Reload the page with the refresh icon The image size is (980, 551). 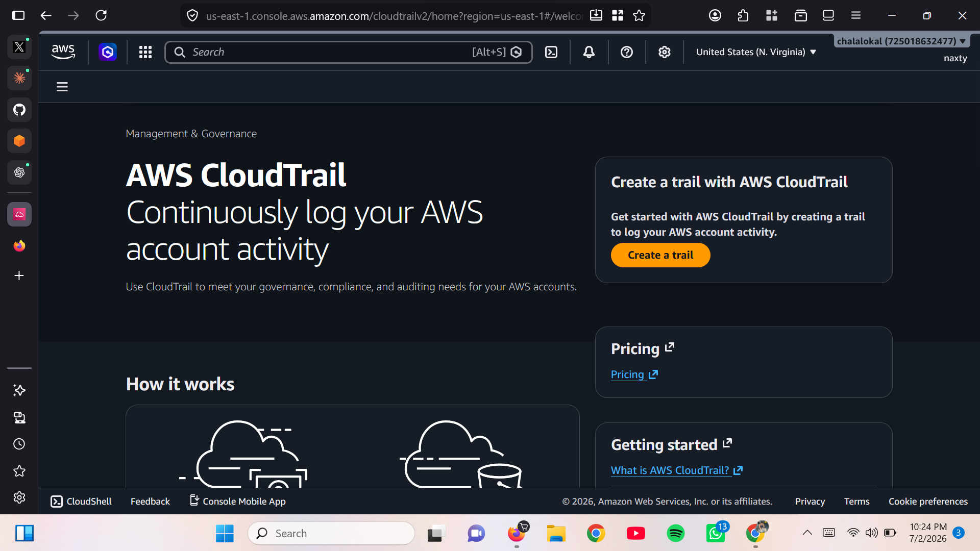click(x=101, y=16)
